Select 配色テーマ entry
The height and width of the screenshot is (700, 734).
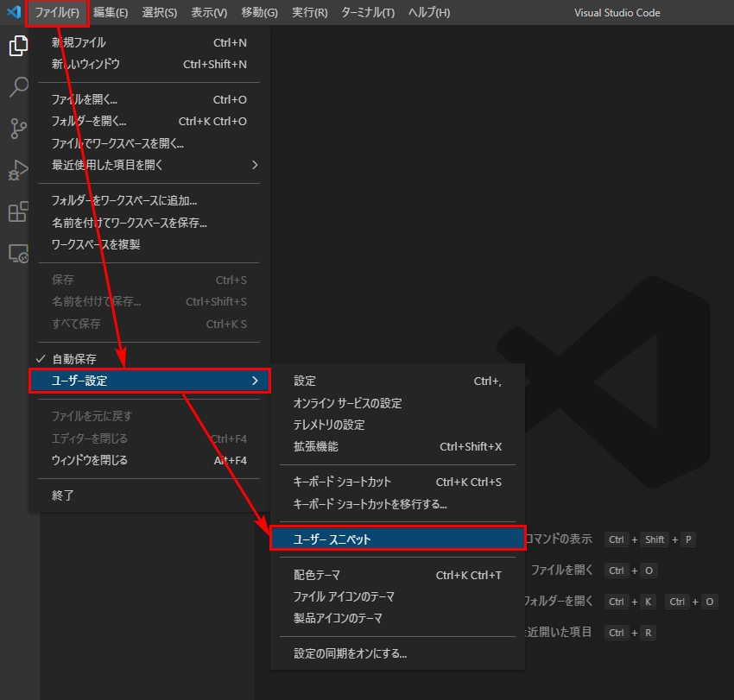click(397, 575)
